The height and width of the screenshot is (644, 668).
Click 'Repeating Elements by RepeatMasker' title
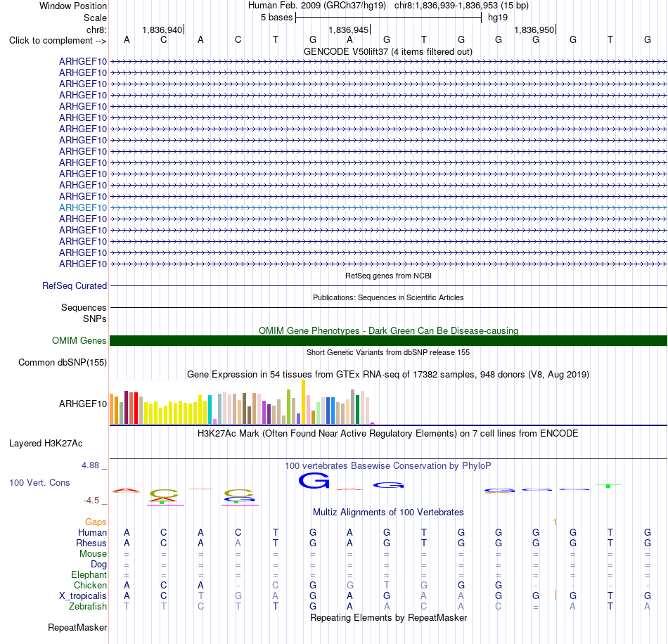coord(388,617)
